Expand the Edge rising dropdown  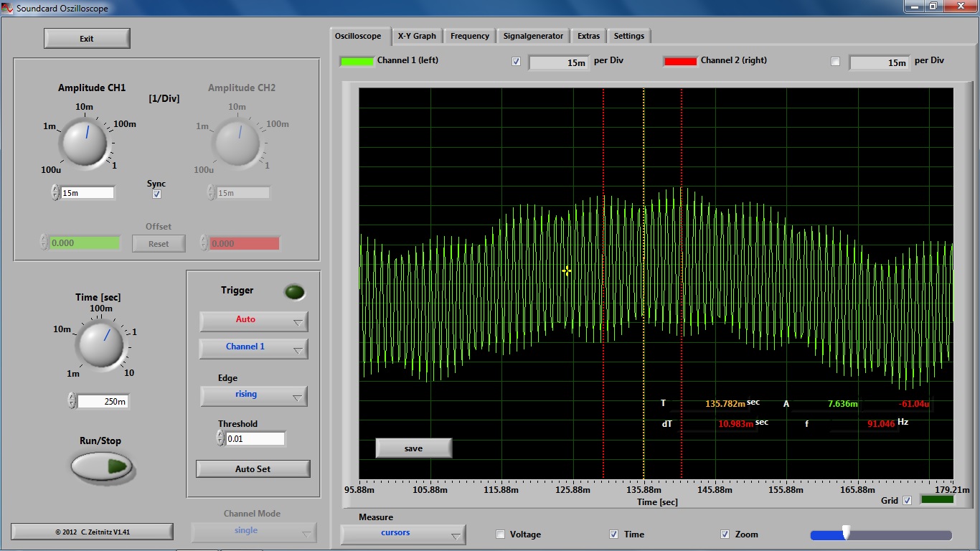click(x=253, y=395)
